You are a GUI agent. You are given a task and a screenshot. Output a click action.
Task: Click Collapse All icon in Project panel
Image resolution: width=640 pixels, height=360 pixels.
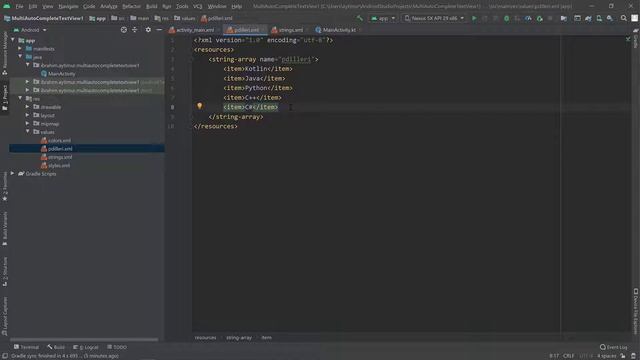pyautogui.click(x=135, y=30)
